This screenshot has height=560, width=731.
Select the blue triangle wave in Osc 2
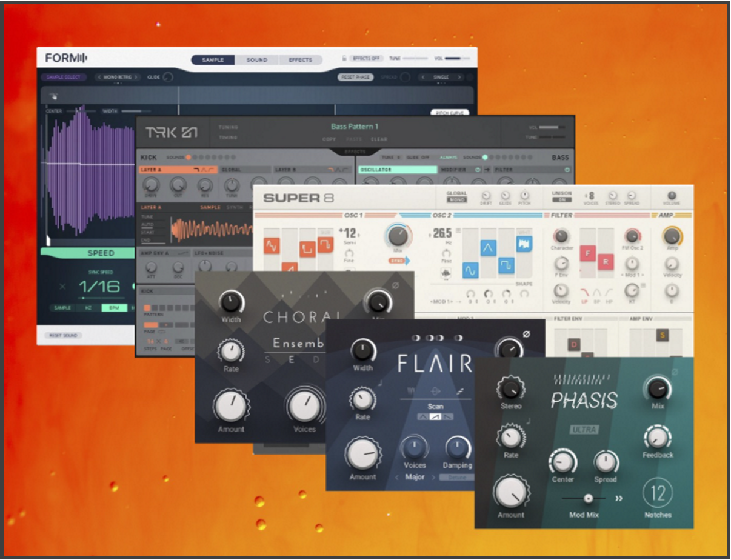[489, 247]
